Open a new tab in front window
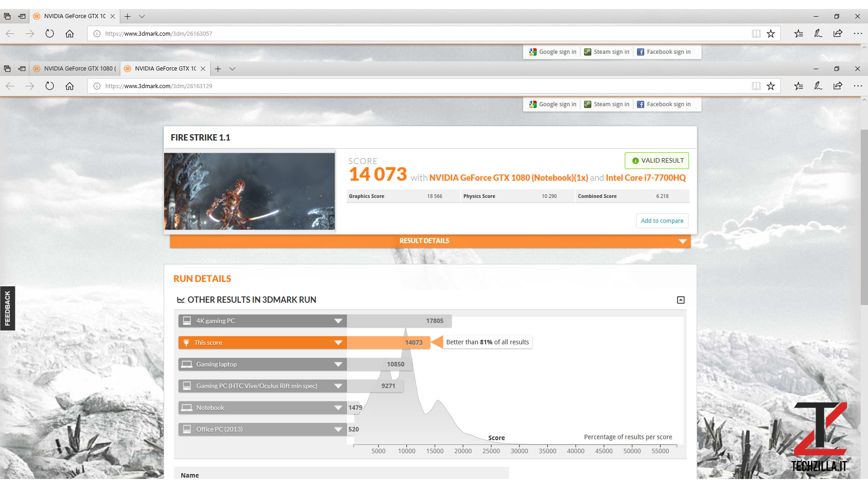Viewport: 868px width, 488px height. pyautogui.click(x=218, y=69)
